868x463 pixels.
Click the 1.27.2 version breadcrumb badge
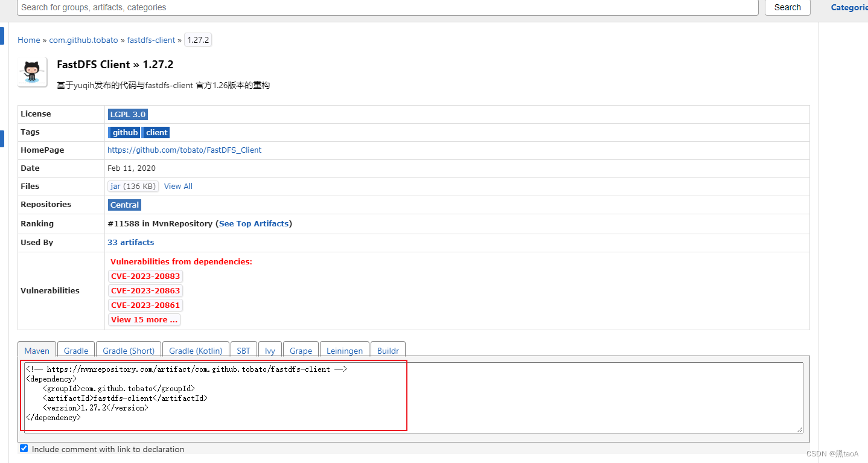pyautogui.click(x=198, y=40)
